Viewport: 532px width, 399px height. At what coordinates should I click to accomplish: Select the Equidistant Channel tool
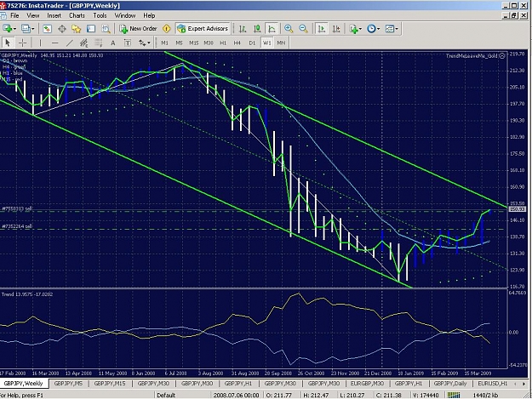tap(83, 43)
